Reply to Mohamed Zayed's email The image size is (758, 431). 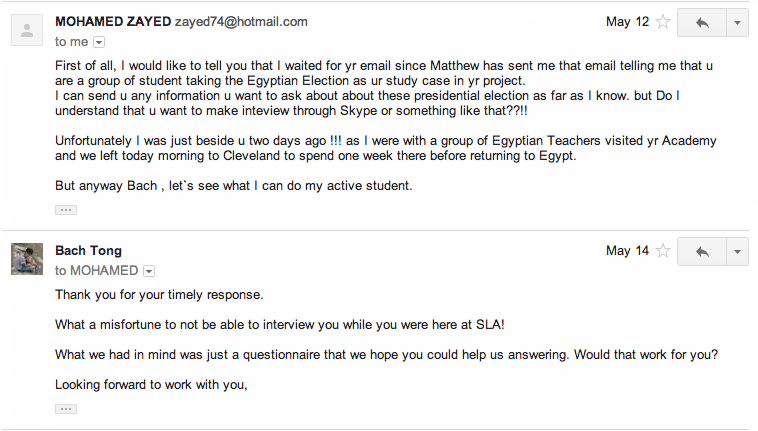click(702, 22)
